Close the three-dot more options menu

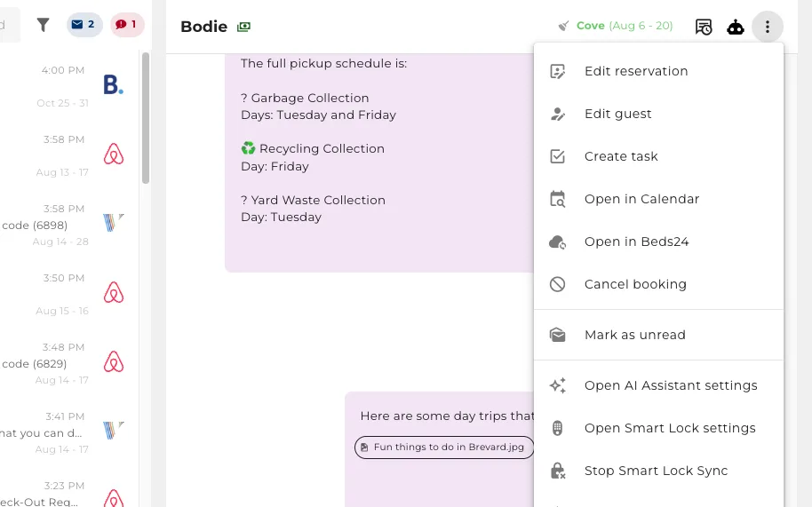(x=768, y=27)
